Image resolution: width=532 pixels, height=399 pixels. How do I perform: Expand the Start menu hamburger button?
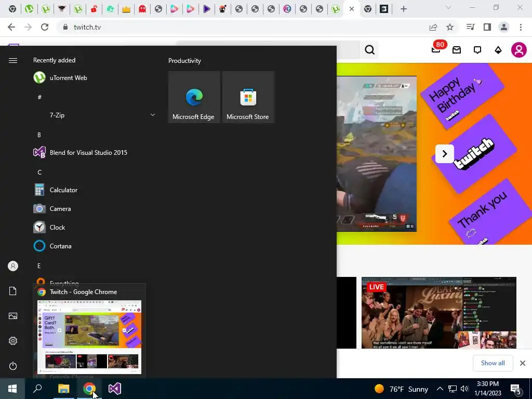pyautogui.click(x=13, y=60)
